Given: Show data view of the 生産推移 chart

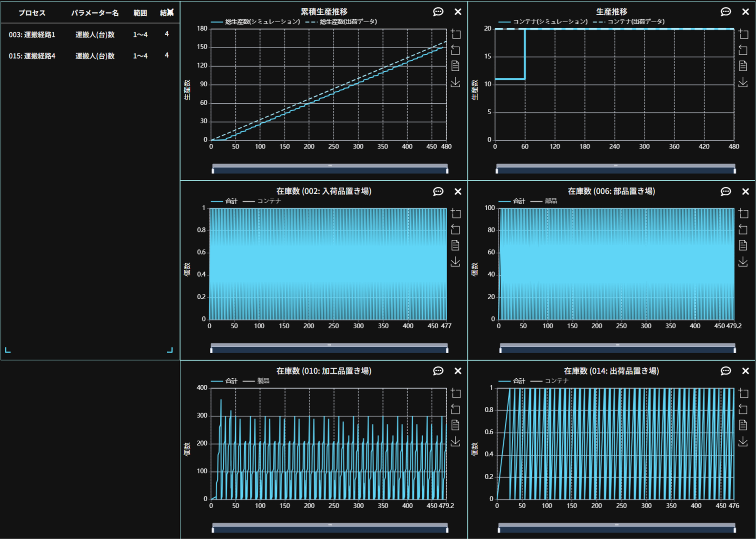Looking at the screenshot, I should pyautogui.click(x=743, y=66).
